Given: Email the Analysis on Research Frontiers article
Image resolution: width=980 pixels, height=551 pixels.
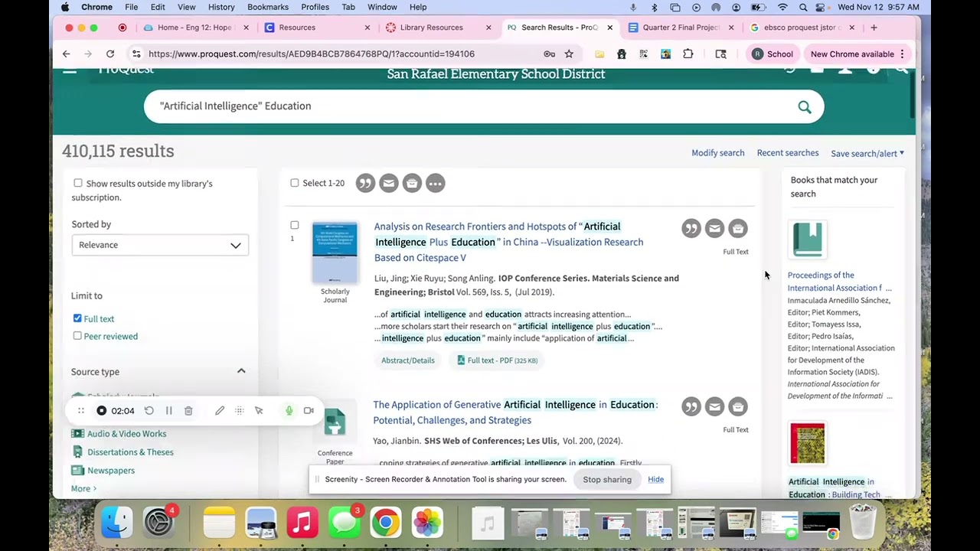Looking at the screenshot, I should pyautogui.click(x=714, y=228).
